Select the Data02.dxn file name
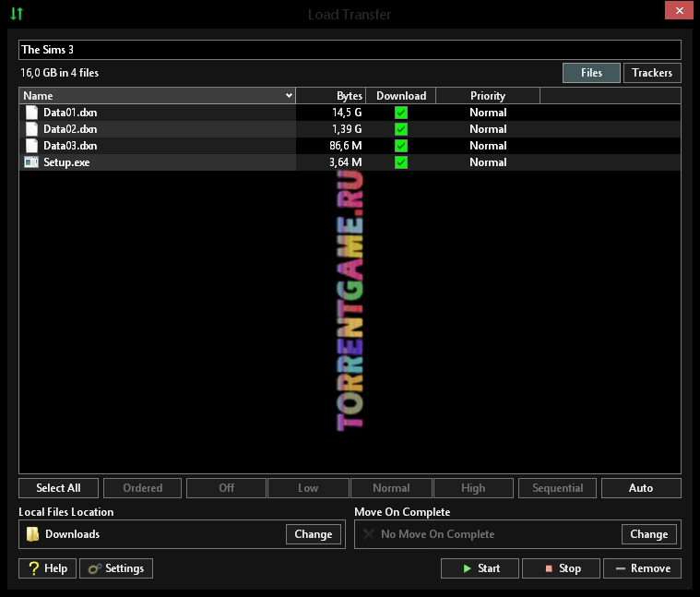 (70, 129)
